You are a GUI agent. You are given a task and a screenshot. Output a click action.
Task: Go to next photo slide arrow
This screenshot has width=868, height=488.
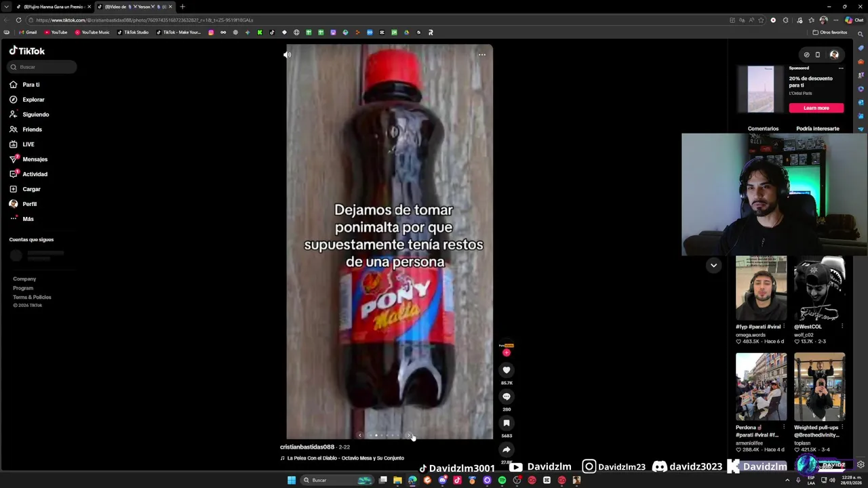pos(409,436)
